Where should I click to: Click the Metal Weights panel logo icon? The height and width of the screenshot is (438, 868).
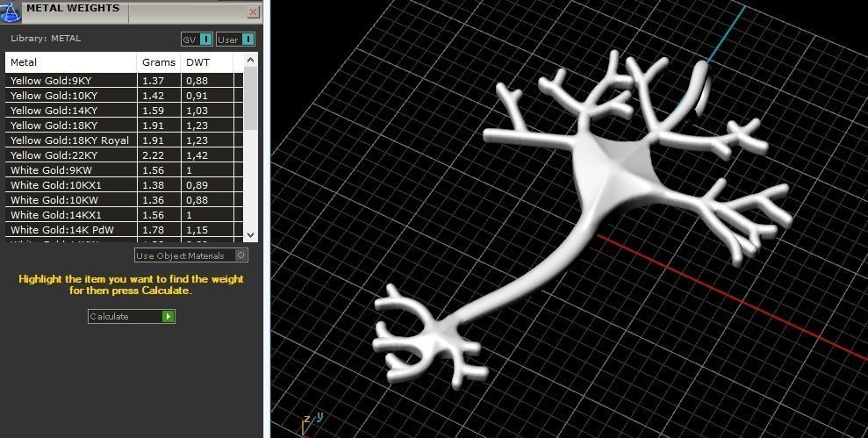pyautogui.click(x=10, y=11)
